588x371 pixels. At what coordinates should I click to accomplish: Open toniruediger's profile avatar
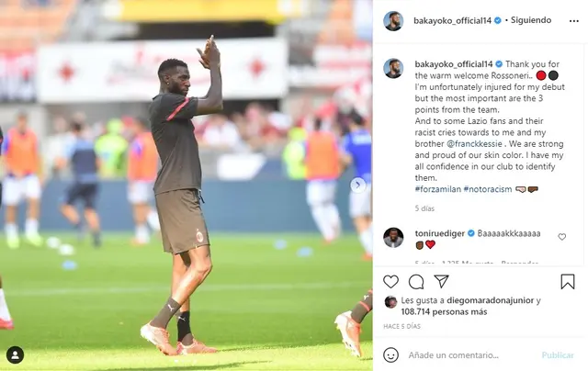[393, 238]
